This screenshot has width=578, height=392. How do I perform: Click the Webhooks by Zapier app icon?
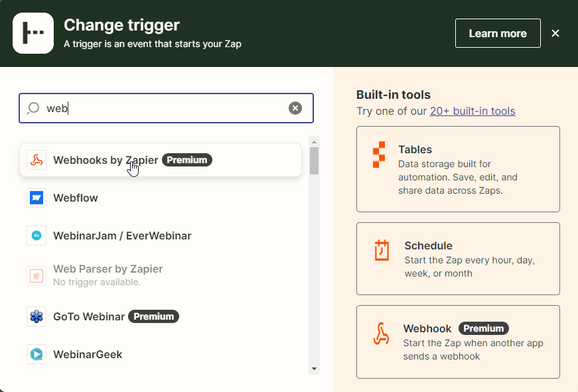click(36, 160)
